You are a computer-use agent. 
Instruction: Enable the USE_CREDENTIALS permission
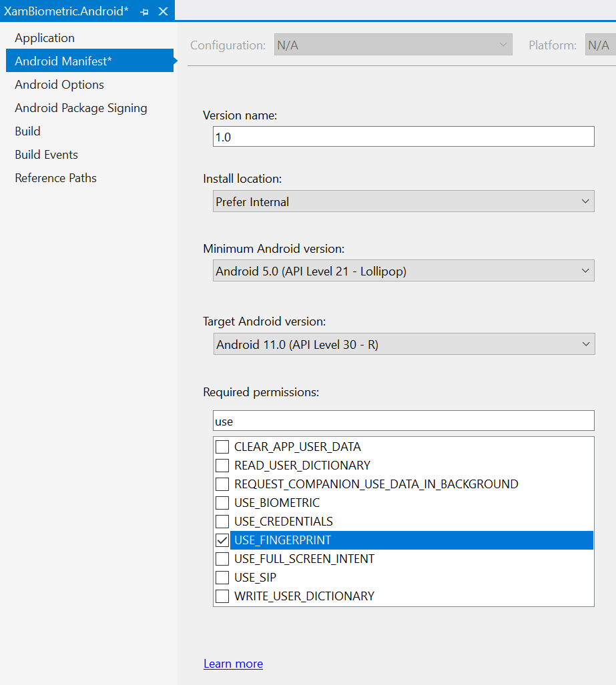tap(222, 521)
